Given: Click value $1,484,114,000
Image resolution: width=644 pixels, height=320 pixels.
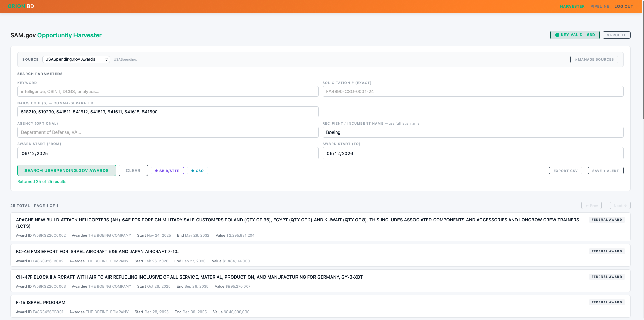Looking at the screenshot, I should tap(236, 261).
